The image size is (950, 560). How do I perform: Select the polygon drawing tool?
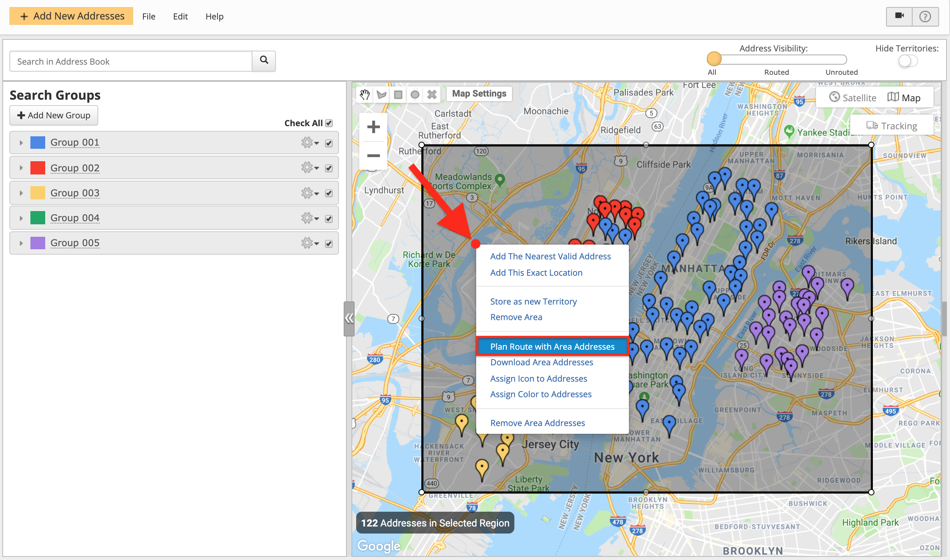[381, 95]
